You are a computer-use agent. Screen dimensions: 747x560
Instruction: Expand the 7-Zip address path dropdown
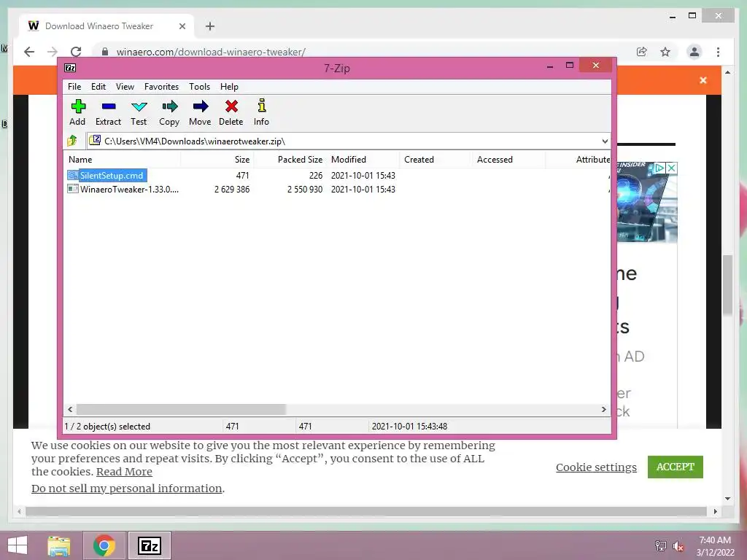point(605,141)
